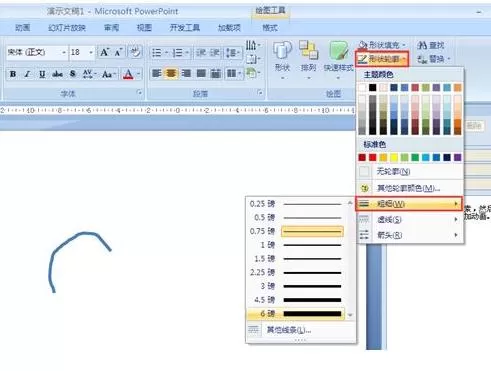
Task: Toggle Italic formatting
Action: (27, 74)
